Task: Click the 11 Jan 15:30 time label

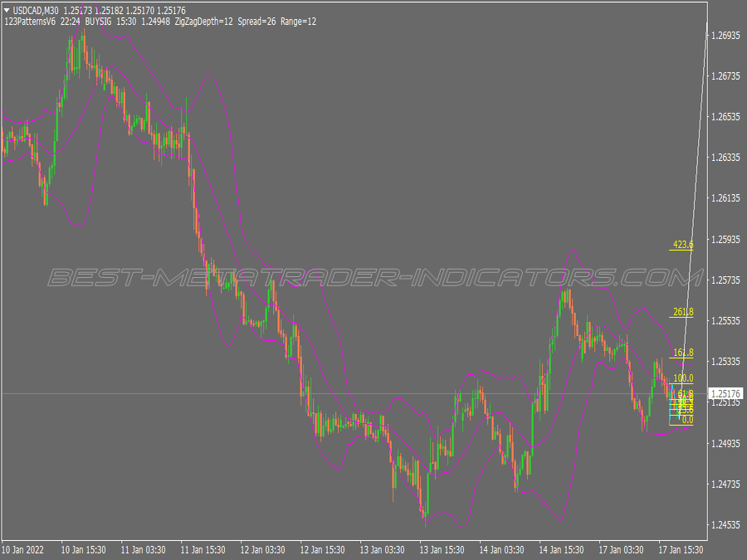Action: pyautogui.click(x=203, y=550)
